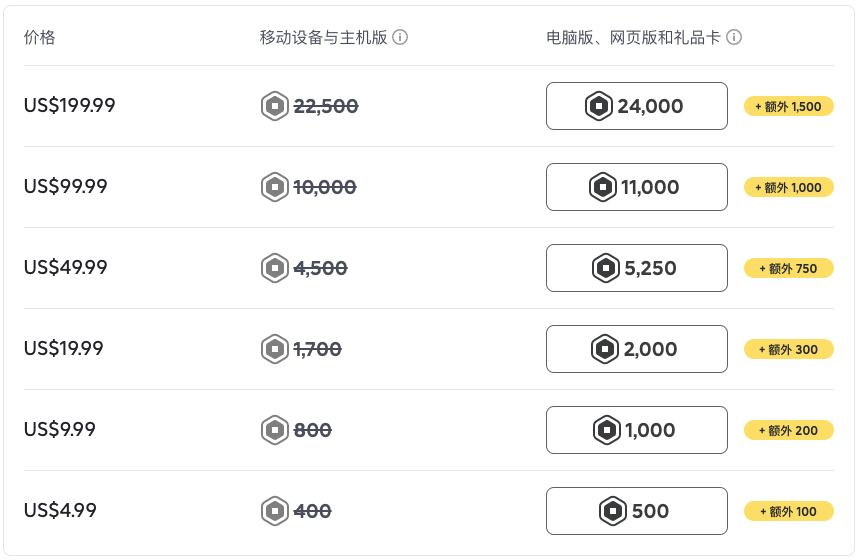Screen dimensions: 860x560
Task: Purchase the 2,000 Robux option
Action: pyautogui.click(x=636, y=349)
